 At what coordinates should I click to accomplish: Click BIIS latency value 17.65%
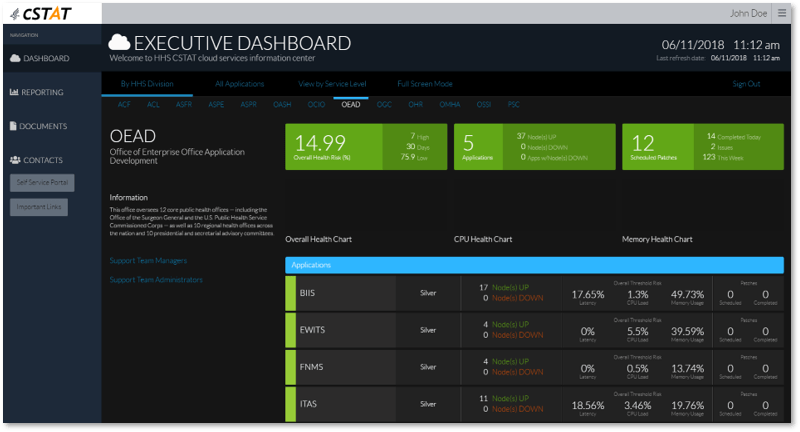click(x=588, y=294)
